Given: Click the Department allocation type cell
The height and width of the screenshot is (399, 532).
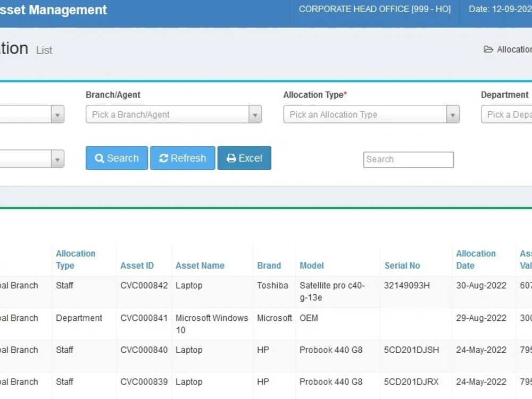Looking at the screenshot, I should tap(79, 318).
